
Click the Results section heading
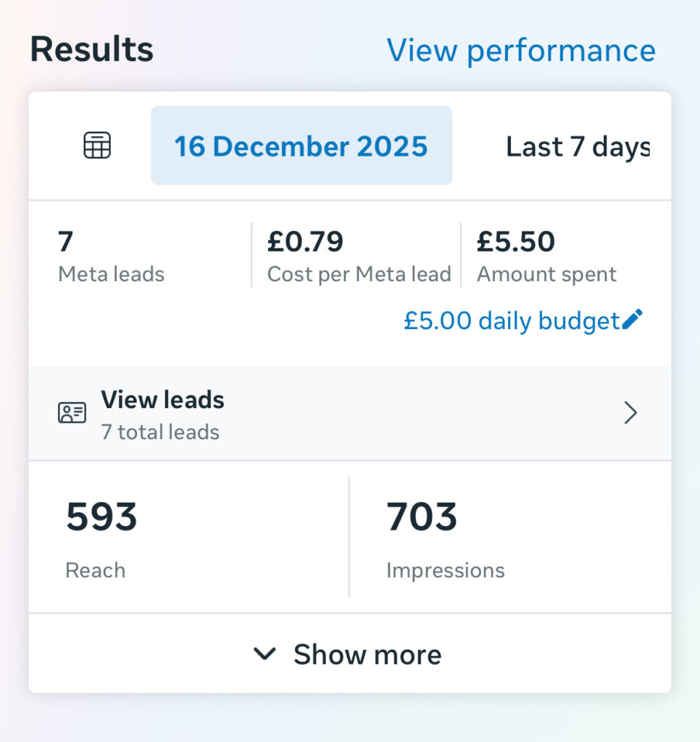[x=91, y=50]
